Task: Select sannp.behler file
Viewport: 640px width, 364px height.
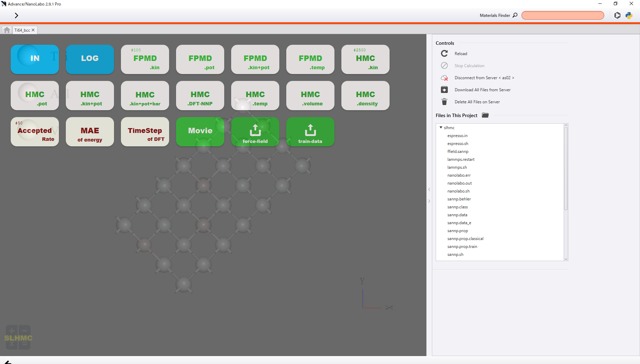Action: pyautogui.click(x=459, y=199)
